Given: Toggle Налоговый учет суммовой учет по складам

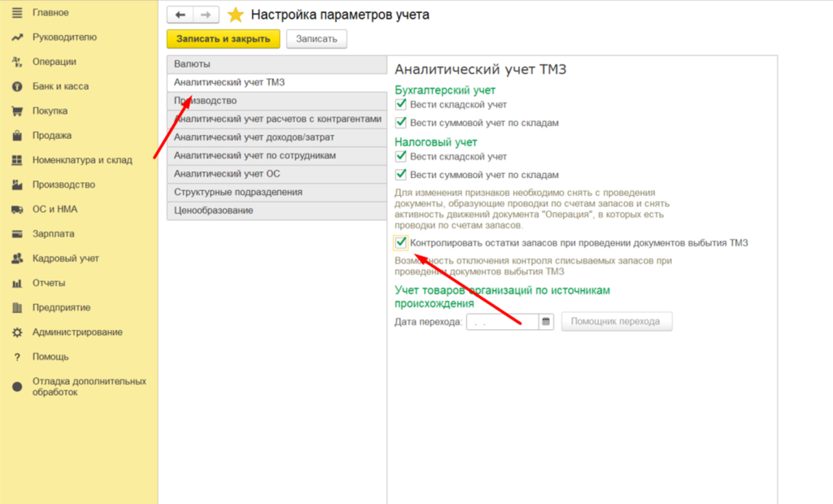Looking at the screenshot, I should (x=400, y=175).
